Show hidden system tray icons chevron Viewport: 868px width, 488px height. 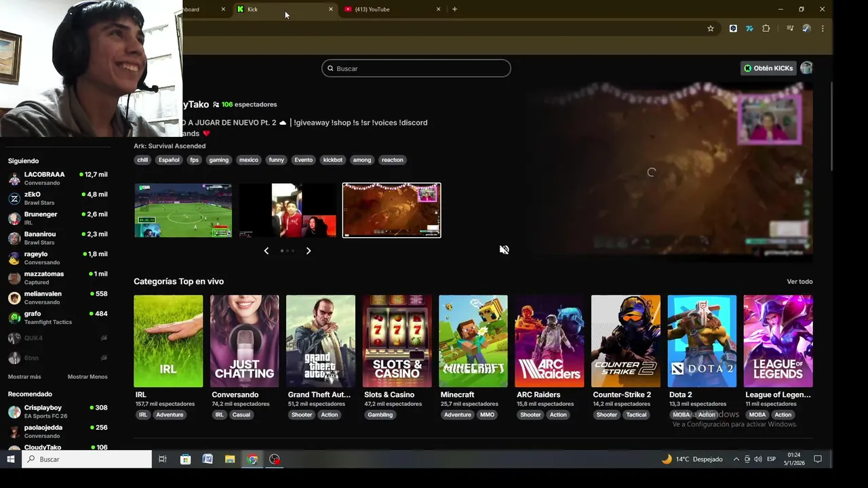736,459
